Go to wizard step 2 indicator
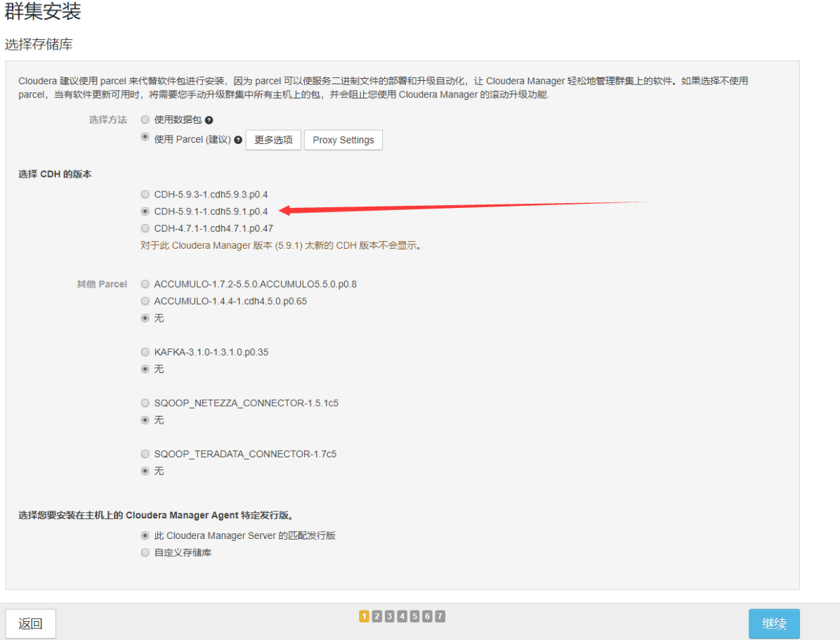 coord(377,616)
